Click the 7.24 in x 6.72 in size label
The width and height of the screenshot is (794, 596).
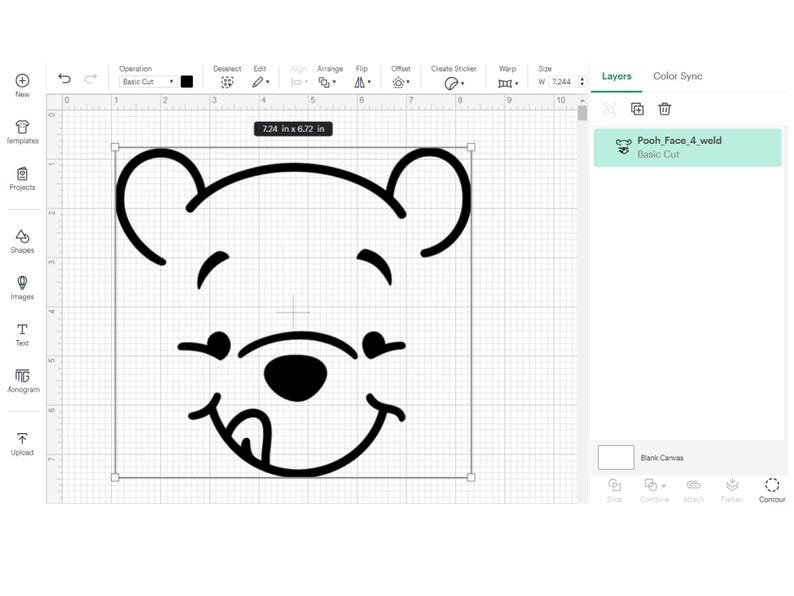point(293,129)
